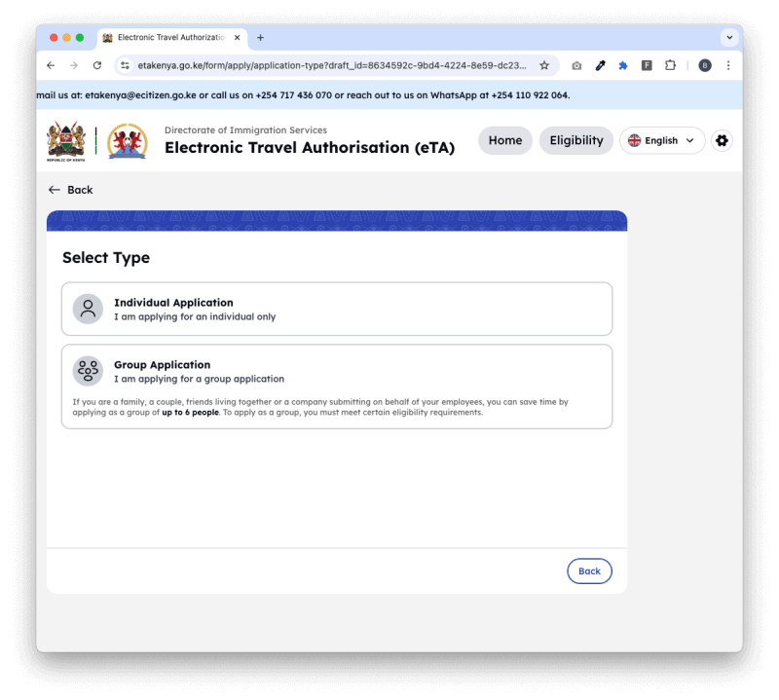The width and height of the screenshot is (779, 700).
Task: Click the eyedropper color picker extension
Action: point(600,65)
